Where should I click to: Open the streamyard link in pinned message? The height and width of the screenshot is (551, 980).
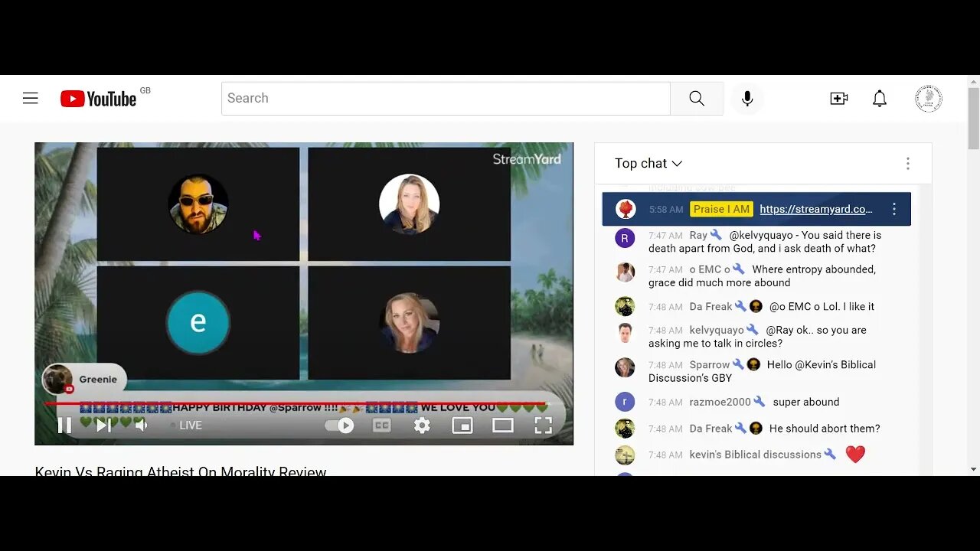[816, 209]
